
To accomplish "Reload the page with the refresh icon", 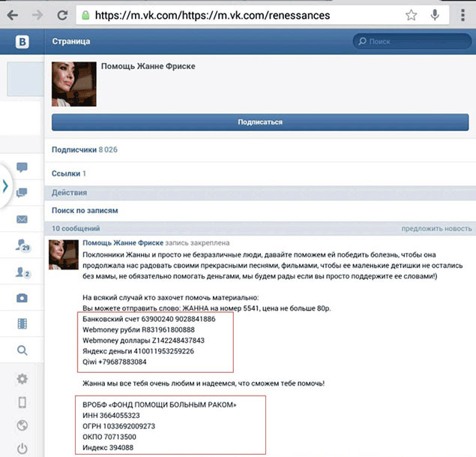I will [x=62, y=15].
